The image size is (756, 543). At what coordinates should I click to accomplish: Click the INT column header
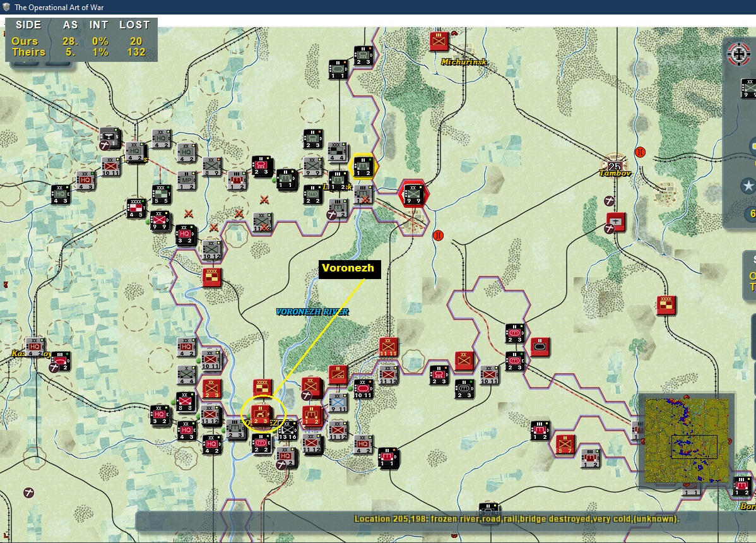[x=98, y=25]
